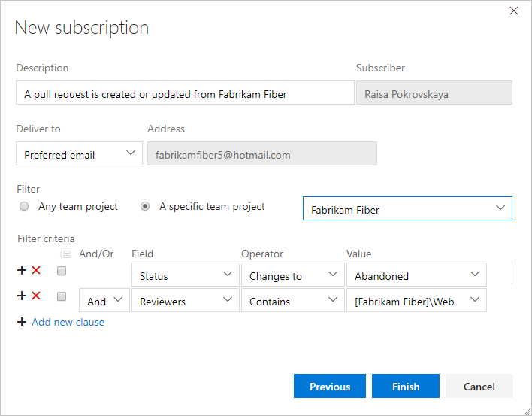
Task: Expand the Abandoned value dropdown
Action: [x=416, y=275]
